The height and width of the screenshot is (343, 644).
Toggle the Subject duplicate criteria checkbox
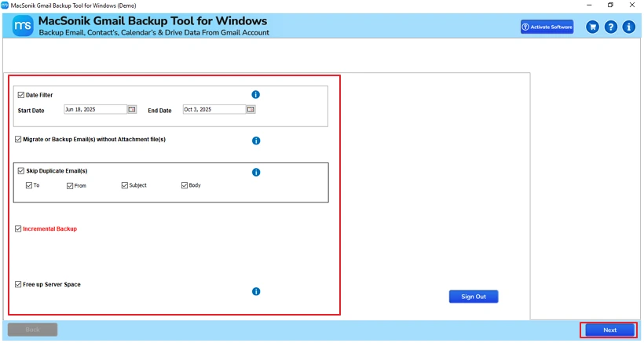tap(124, 186)
